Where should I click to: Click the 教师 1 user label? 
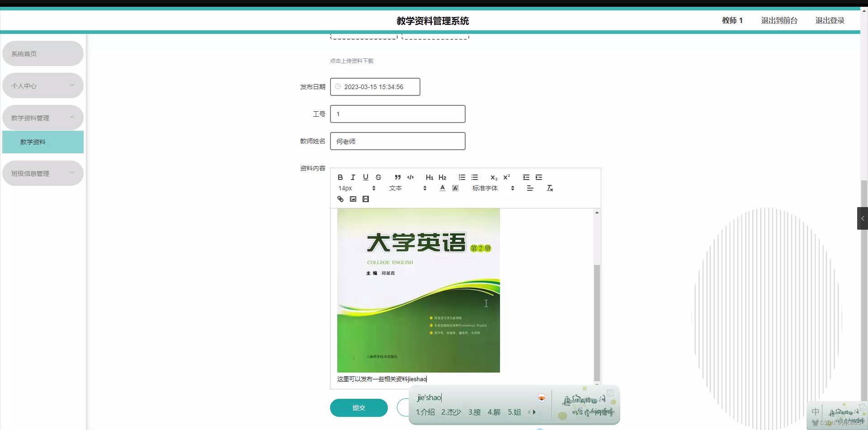click(x=732, y=20)
